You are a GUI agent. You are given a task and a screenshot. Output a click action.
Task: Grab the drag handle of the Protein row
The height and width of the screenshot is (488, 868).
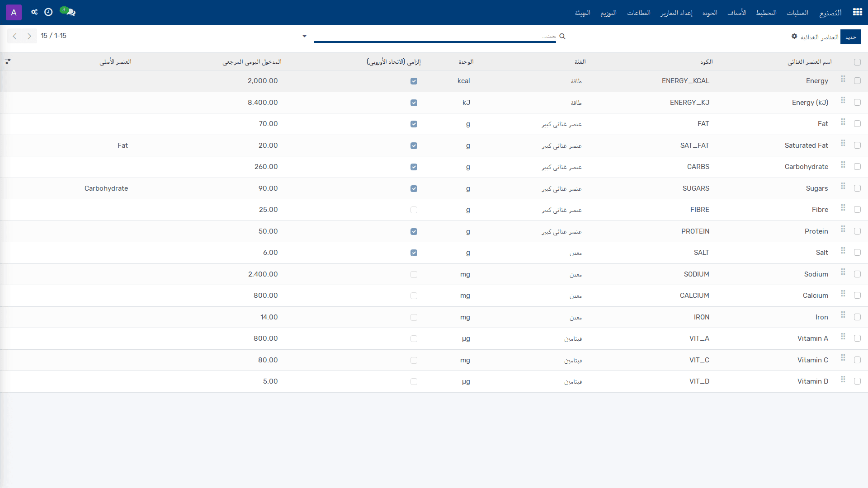coord(843,229)
